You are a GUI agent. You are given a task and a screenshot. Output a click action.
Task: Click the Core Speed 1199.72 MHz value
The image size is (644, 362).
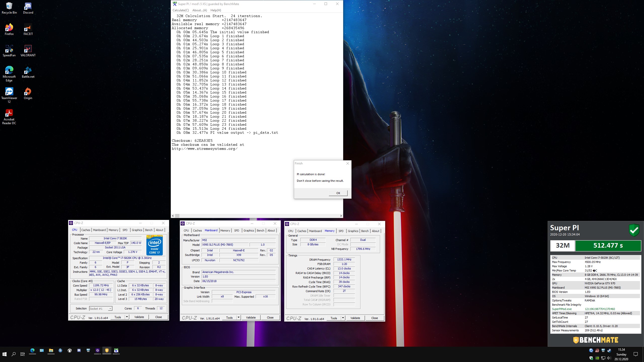[101, 285]
